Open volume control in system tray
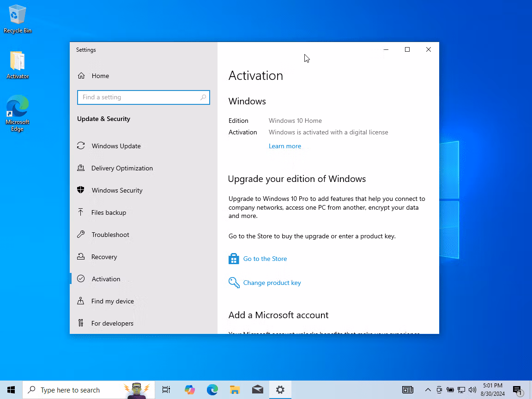The image size is (532, 399). tap(472, 390)
